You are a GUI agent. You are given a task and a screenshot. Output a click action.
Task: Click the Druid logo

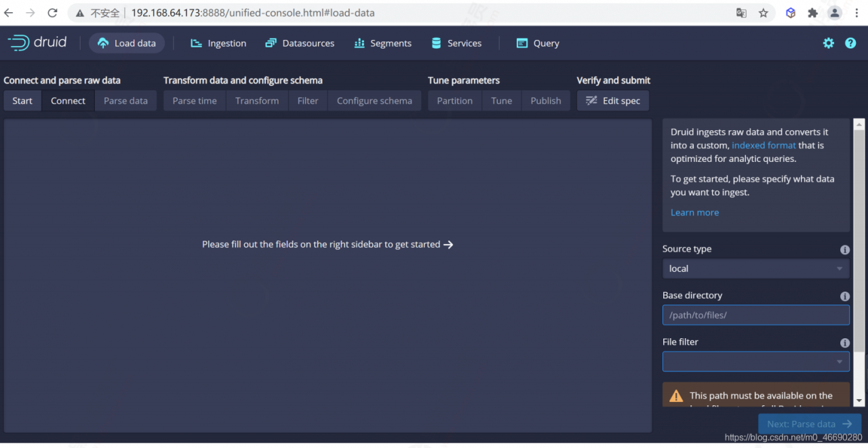tap(37, 43)
